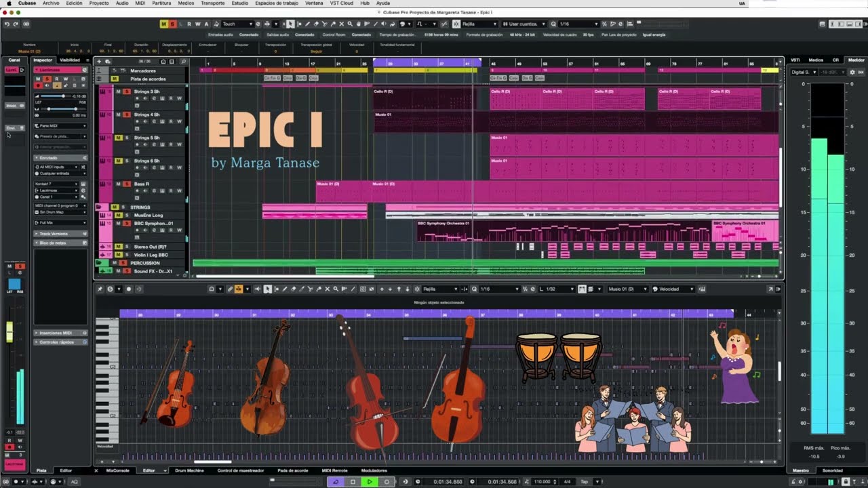
Task: Deactivate the global Mute state button
Action: coord(163,24)
